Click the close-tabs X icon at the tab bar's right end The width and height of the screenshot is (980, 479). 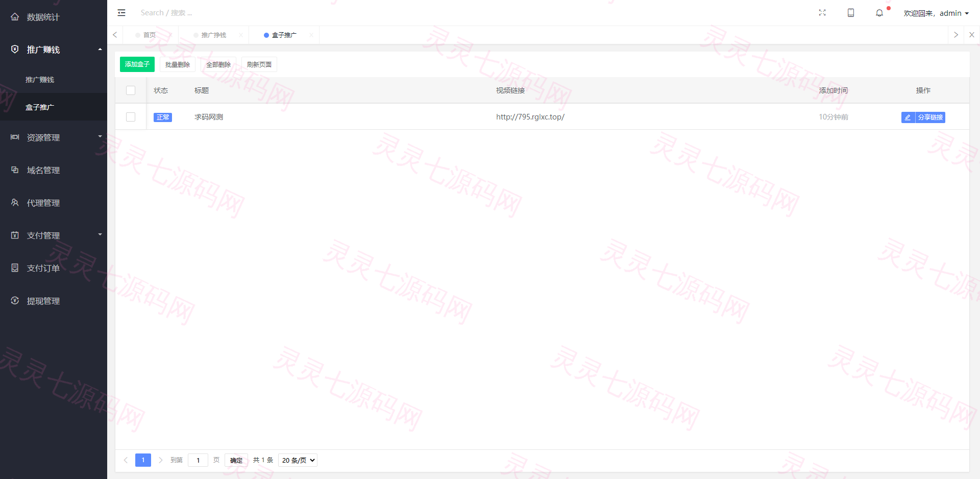click(x=972, y=35)
